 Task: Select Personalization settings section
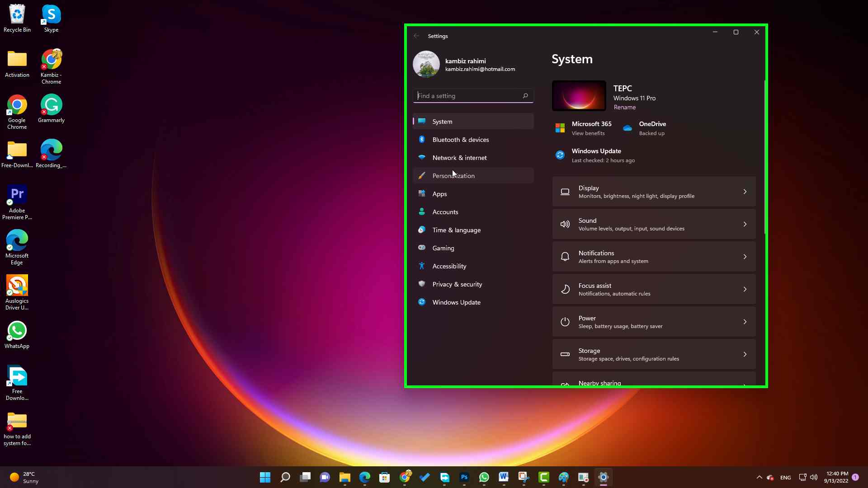click(453, 175)
